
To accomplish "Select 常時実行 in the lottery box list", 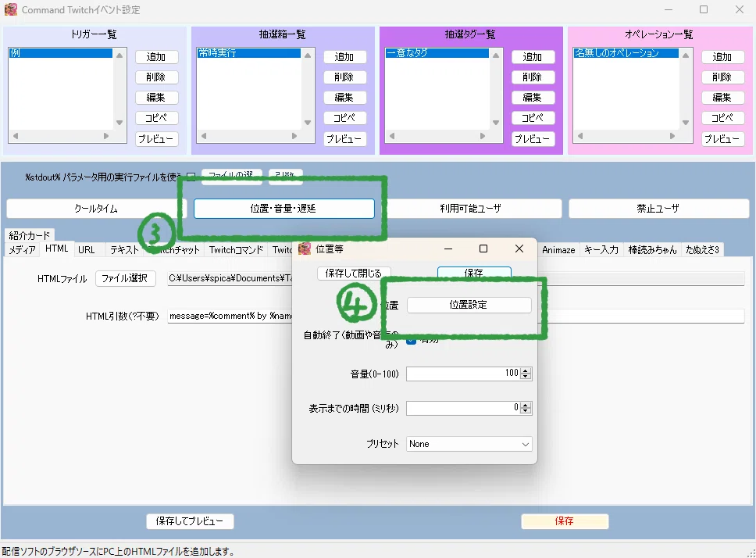I will (248, 53).
